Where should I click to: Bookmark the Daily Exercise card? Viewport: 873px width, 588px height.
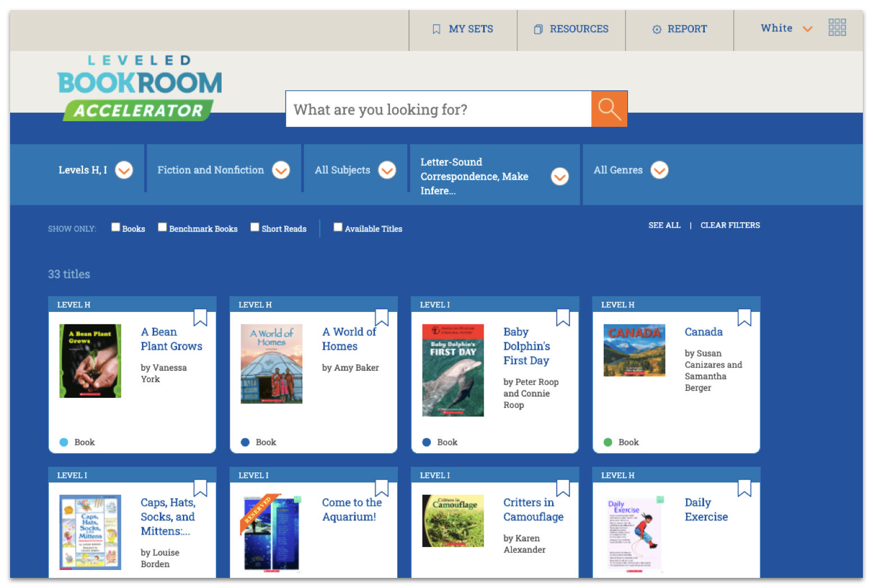744,488
